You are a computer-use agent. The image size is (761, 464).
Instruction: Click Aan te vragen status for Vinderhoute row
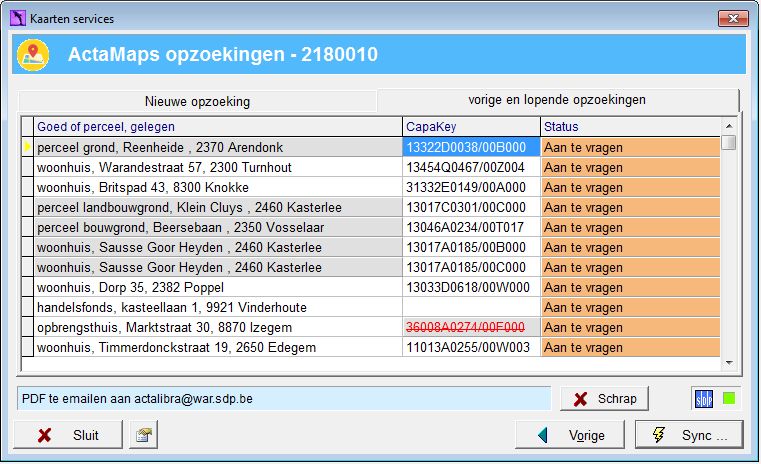point(630,307)
